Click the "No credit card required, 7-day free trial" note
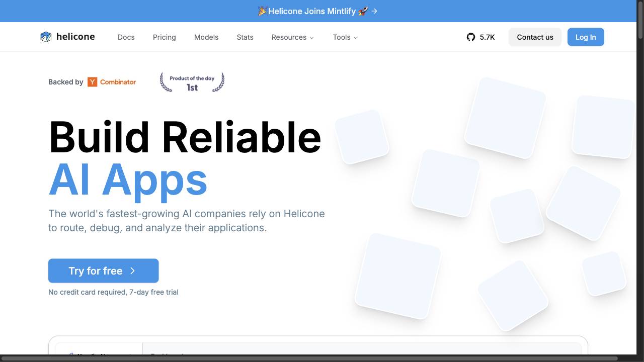 113,292
